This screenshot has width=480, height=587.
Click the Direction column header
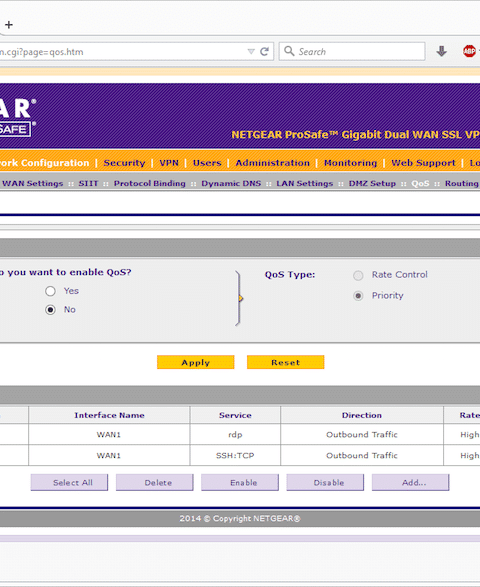click(362, 415)
